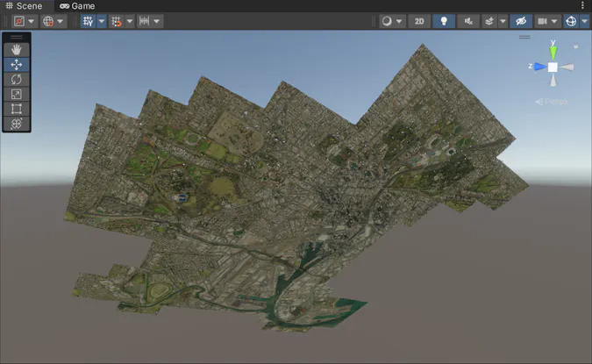
Task: Open the Gizmos dropdown arrow
Action: pyautogui.click(x=585, y=21)
